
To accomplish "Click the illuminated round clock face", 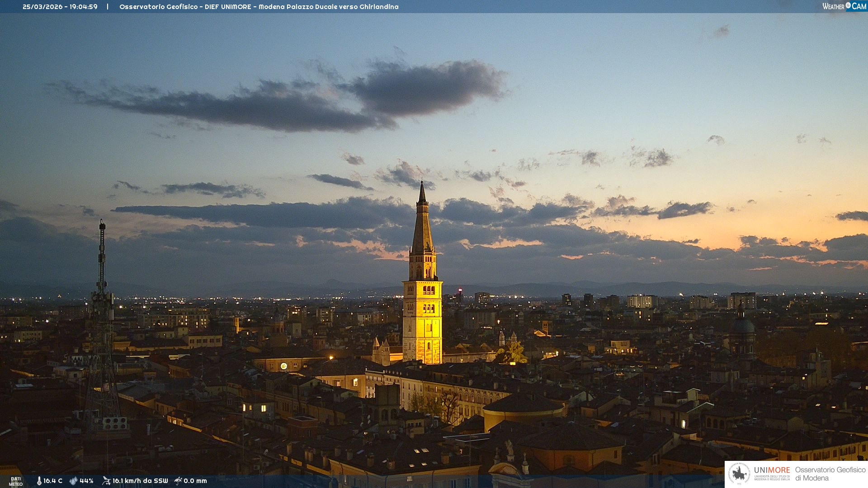I will coord(283,366).
